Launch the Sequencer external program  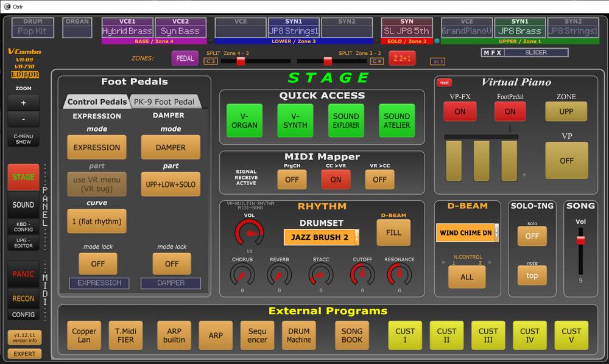tap(257, 335)
